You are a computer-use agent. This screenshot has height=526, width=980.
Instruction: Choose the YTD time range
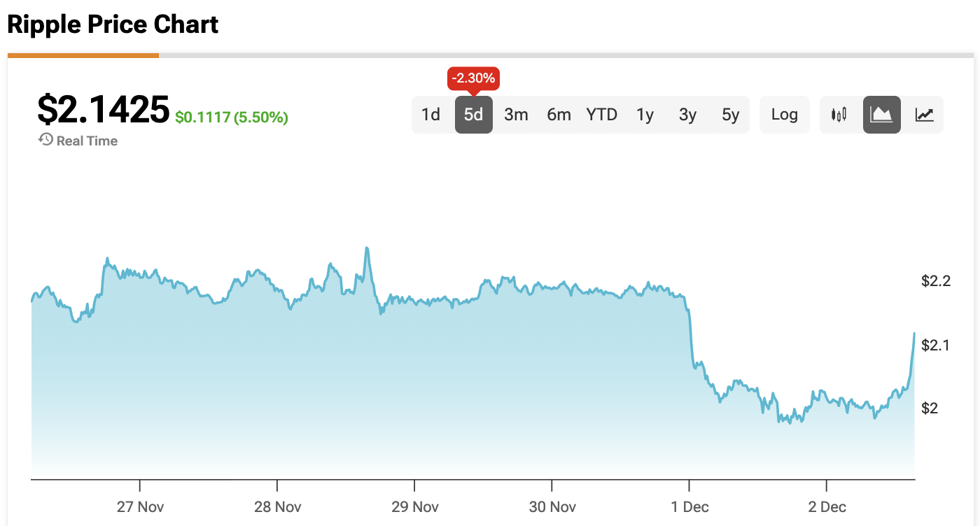point(602,115)
